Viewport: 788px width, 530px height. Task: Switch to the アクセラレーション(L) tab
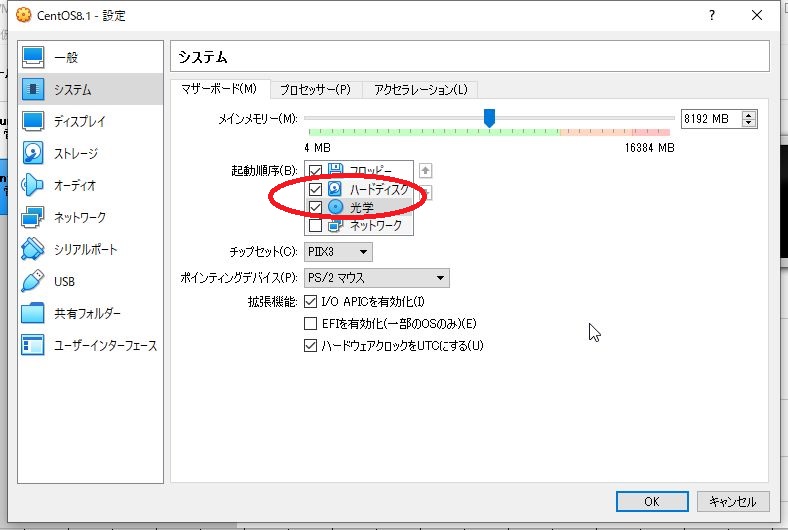421,89
